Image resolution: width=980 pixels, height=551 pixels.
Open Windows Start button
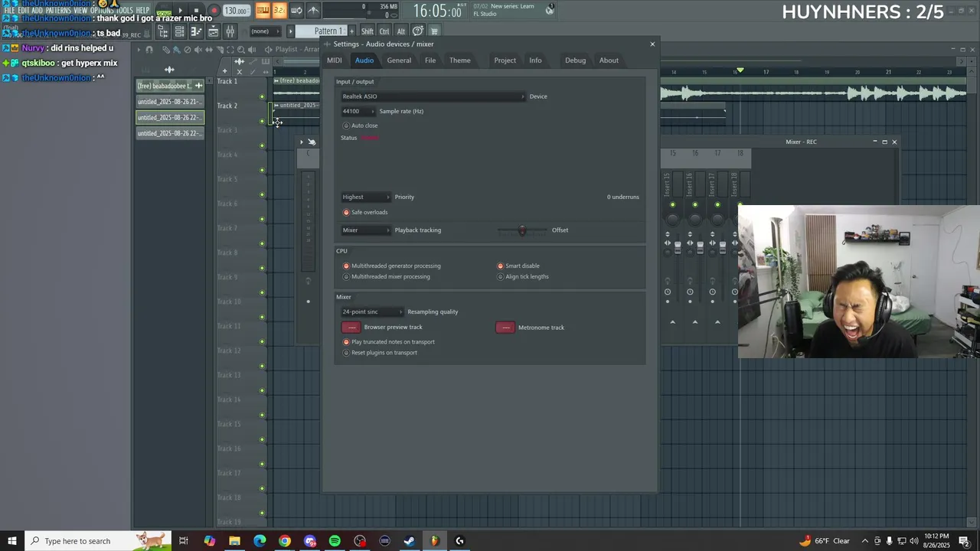[x=12, y=541]
